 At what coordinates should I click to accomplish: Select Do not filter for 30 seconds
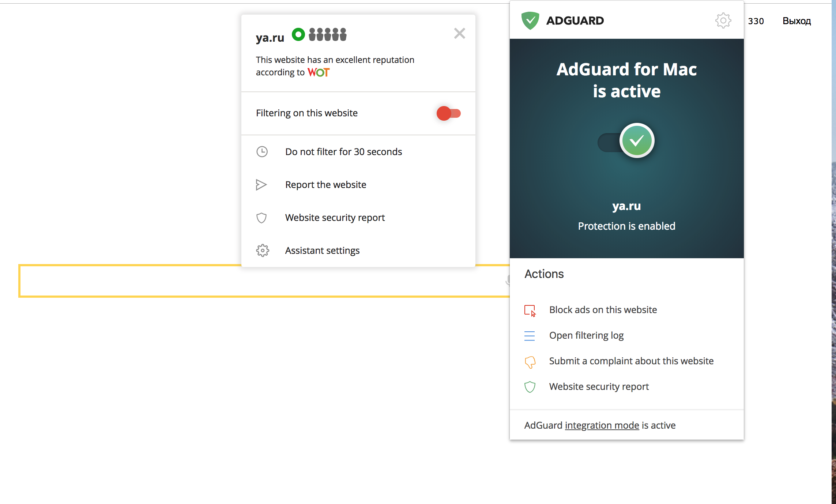pyautogui.click(x=343, y=151)
